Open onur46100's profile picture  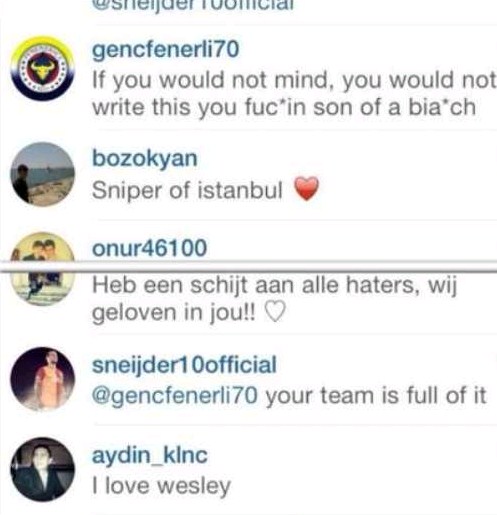pos(42,269)
